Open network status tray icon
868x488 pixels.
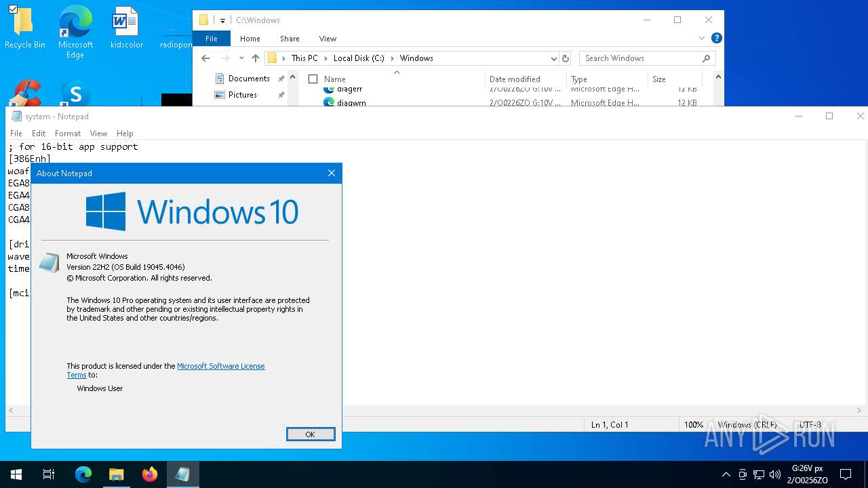tap(759, 474)
